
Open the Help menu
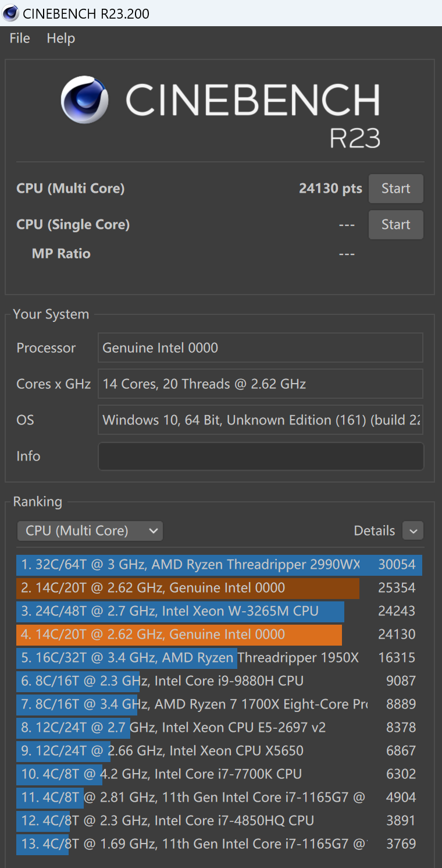[x=60, y=38]
